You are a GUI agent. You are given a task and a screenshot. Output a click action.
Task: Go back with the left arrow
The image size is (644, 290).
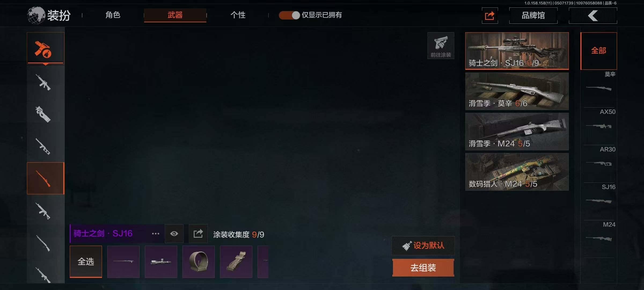[593, 16]
